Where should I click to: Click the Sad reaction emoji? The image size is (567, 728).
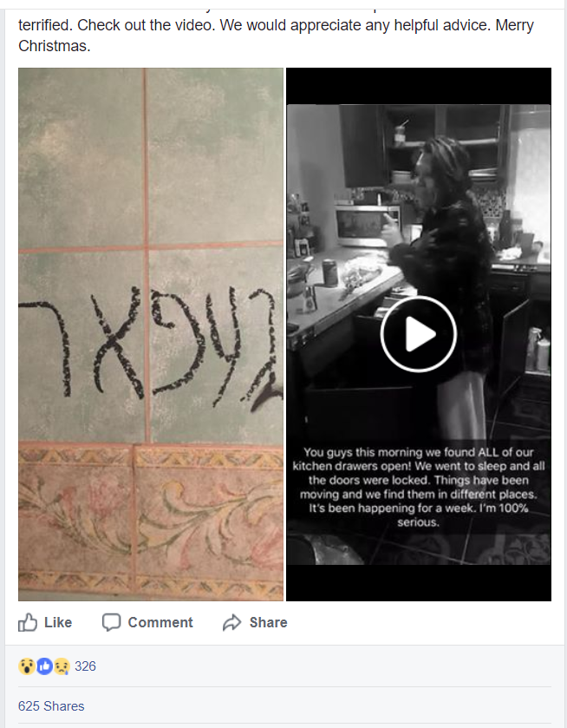(62, 666)
